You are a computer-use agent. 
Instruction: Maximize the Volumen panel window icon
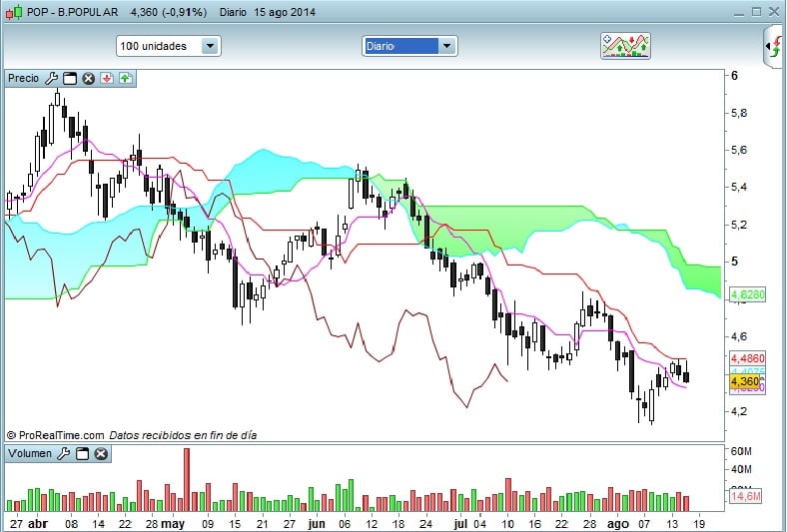point(82,454)
